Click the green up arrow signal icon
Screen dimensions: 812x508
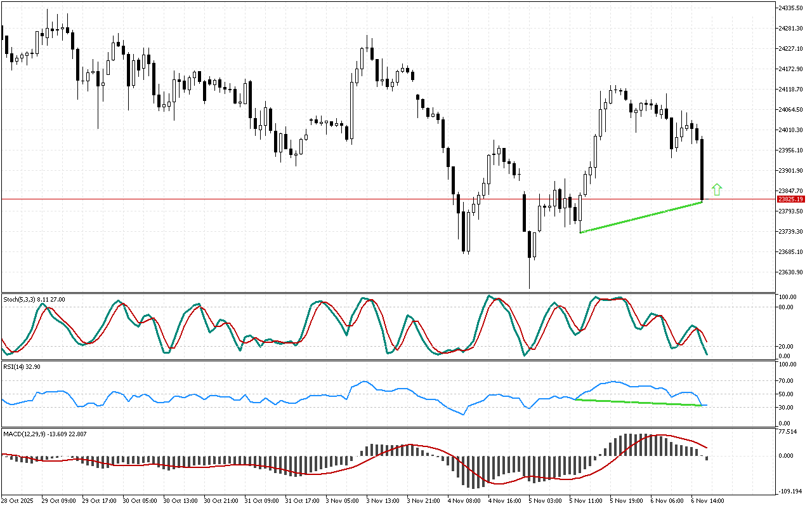pyautogui.click(x=717, y=189)
